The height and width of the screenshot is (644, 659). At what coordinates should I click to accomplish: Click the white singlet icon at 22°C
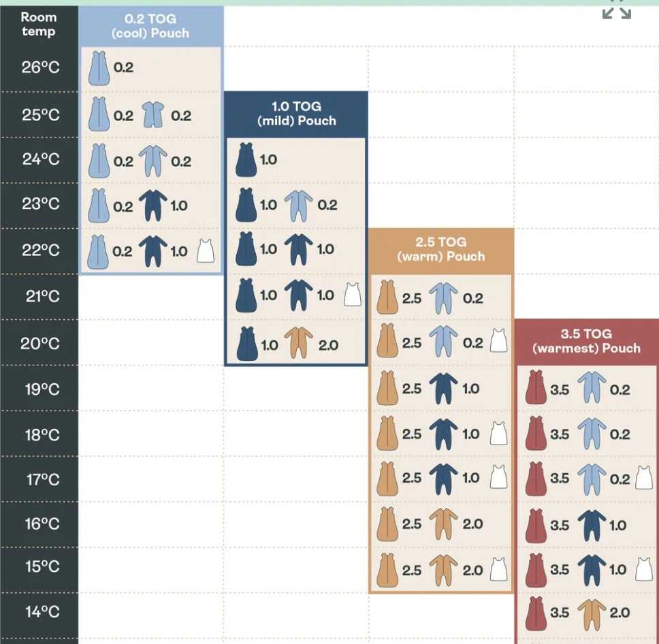coord(206,251)
